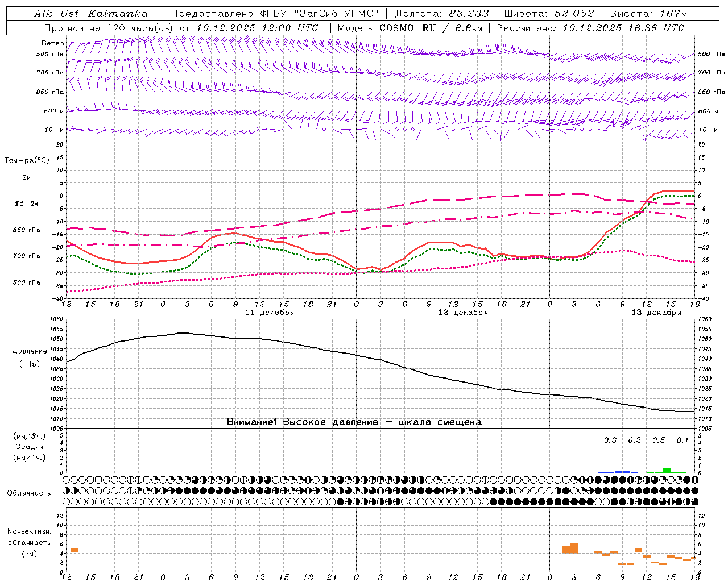The width and height of the screenshot is (728, 582).
Task: Click the green precipitation bar
Action: tap(667, 471)
